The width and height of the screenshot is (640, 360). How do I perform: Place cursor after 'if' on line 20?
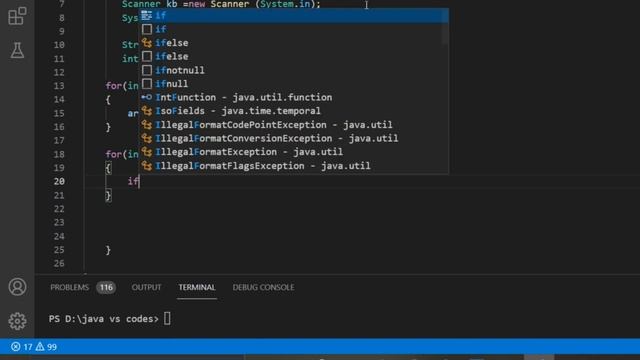point(139,181)
